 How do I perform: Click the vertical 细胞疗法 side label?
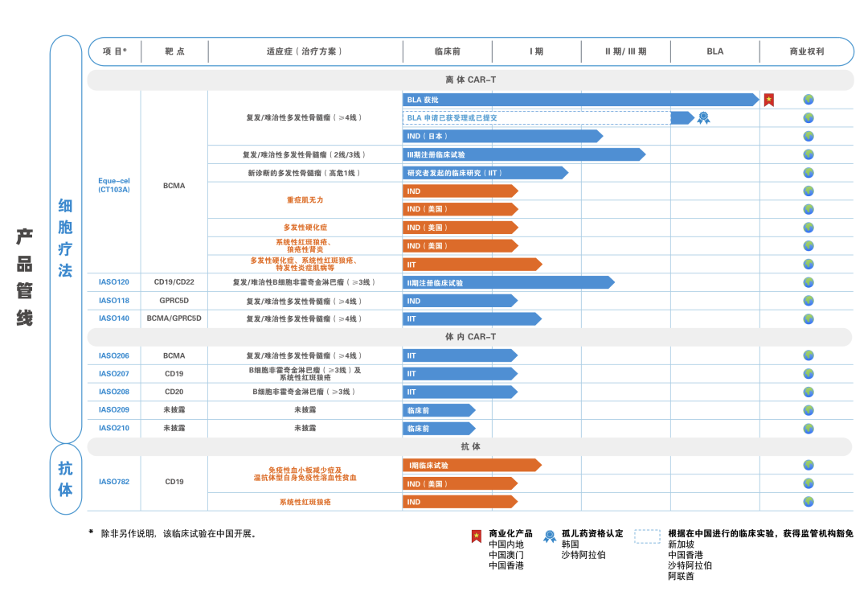(x=65, y=238)
